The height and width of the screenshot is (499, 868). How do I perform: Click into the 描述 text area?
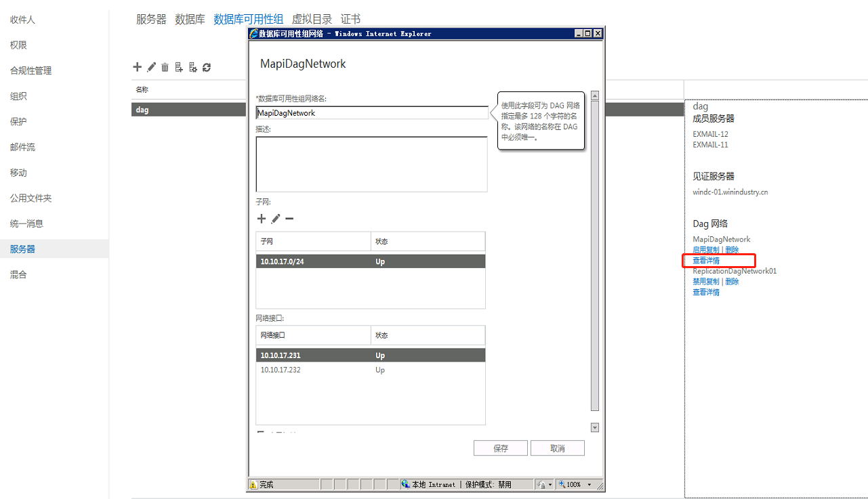coord(371,165)
